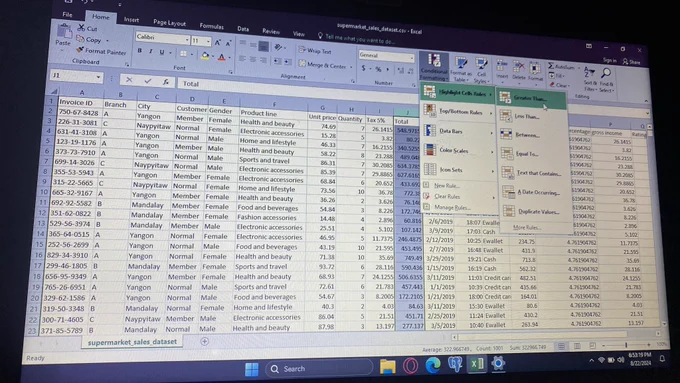Click More Rules link in submenu
The height and width of the screenshot is (383, 680).
526,227
